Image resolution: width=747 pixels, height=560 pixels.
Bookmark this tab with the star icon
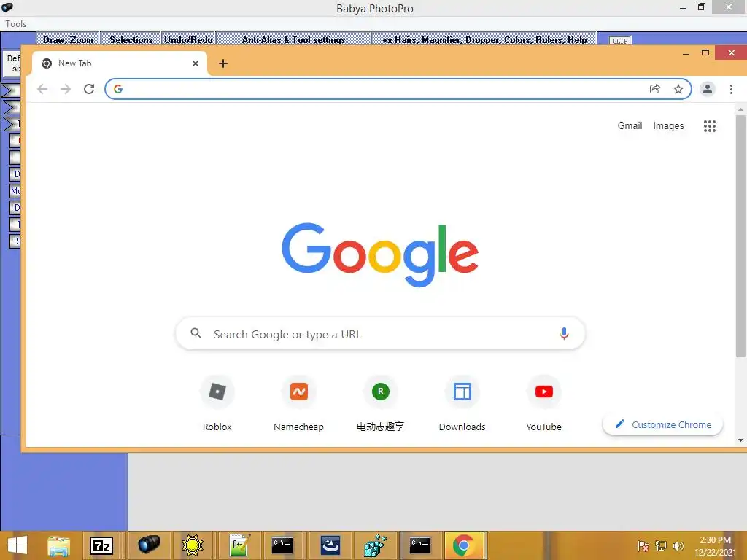coord(678,89)
